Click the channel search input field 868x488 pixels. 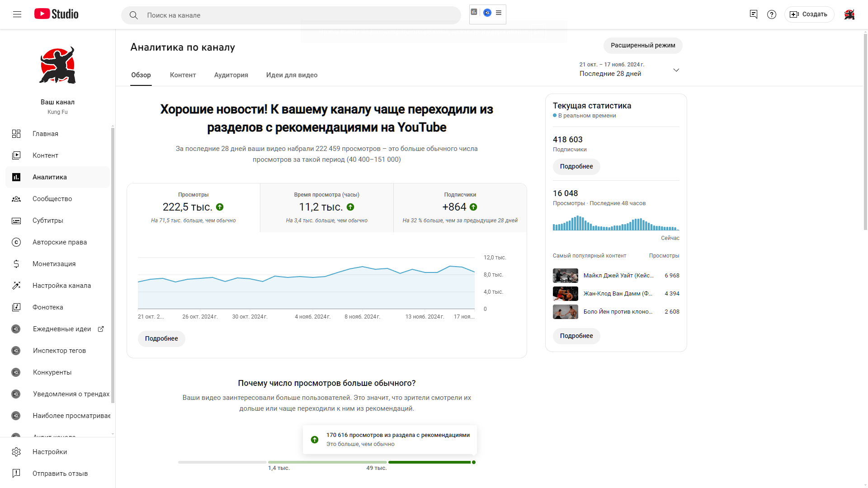[298, 15]
